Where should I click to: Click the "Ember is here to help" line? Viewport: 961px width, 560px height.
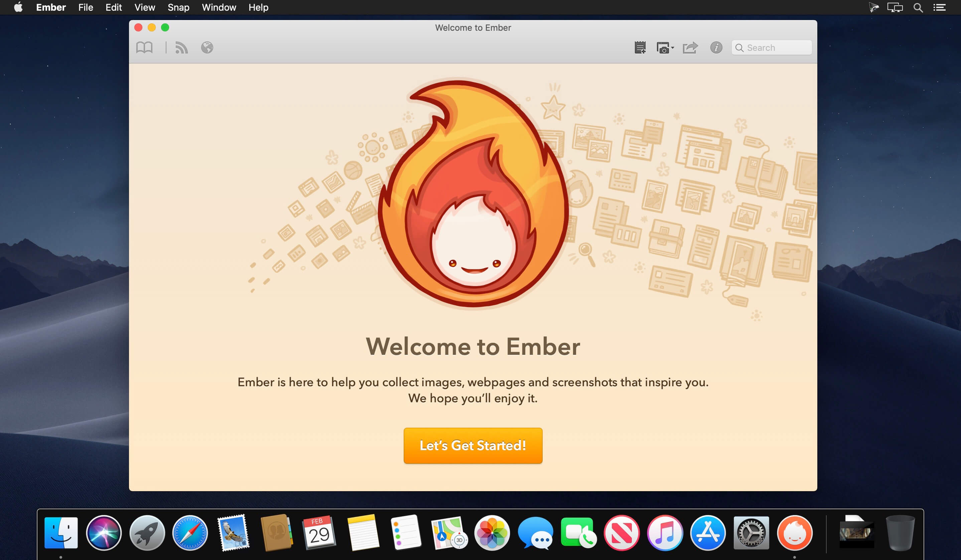(x=473, y=382)
